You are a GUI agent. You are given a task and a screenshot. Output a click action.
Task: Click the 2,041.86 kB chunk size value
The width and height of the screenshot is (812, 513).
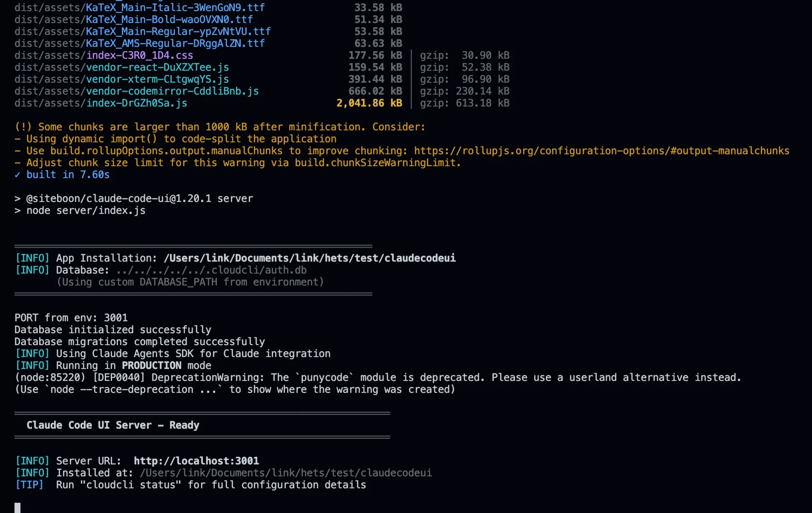369,103
